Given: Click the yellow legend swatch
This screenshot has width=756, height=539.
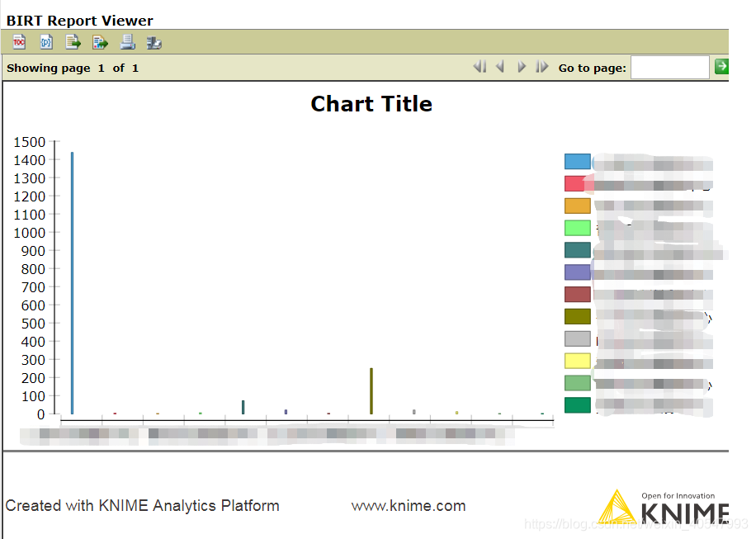Looking at the screenshot, I should pyautogui.click(x=578, y=361).
